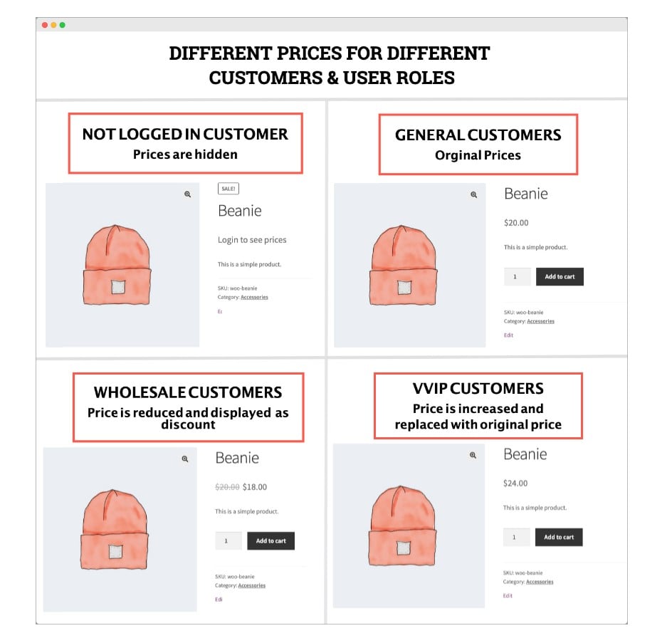
Task: Click the yellow window minimize dot
Action: point(53,25)
